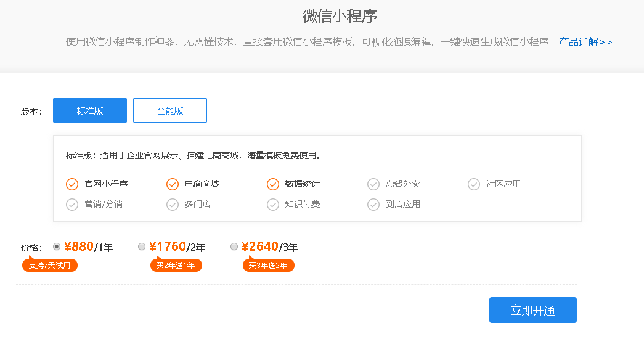Select the ¥2640 three-year price option
The height and width of the screenshot is (342, 644).
point(234,246)
